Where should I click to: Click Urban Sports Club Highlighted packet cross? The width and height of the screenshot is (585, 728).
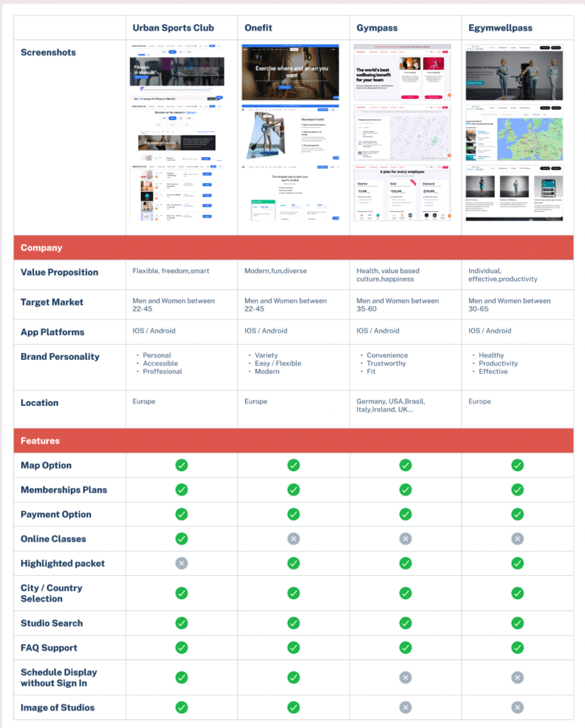pyautogui.click(x=181, y=563)
